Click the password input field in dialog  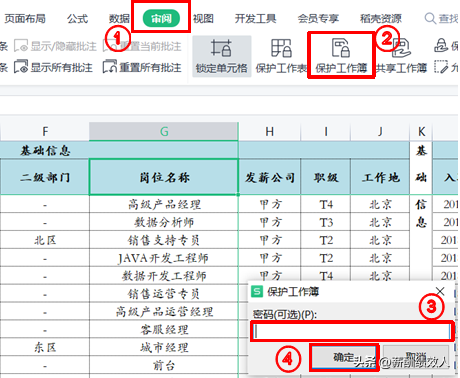click(x=352, y=331)
